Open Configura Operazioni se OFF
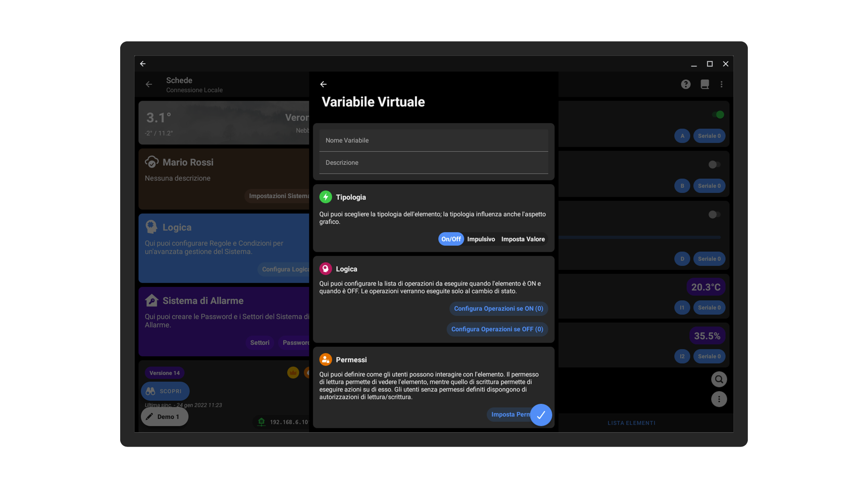 click(x=497, y=329)
